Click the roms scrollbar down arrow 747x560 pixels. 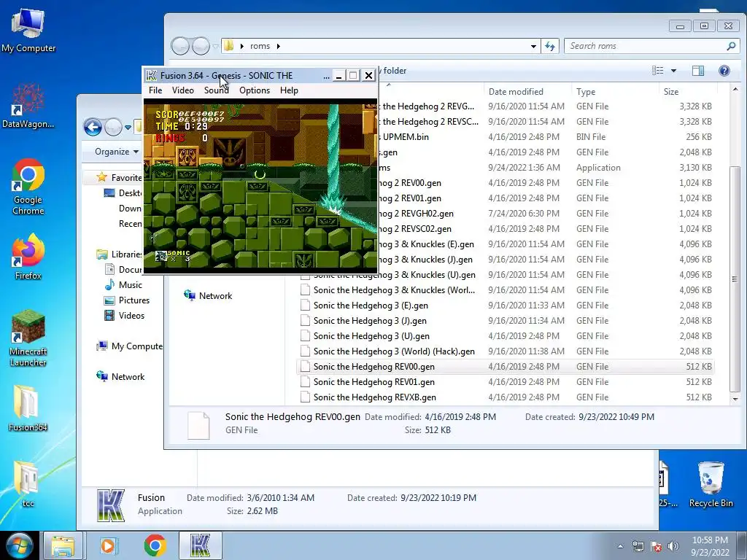tap(735, 399)
